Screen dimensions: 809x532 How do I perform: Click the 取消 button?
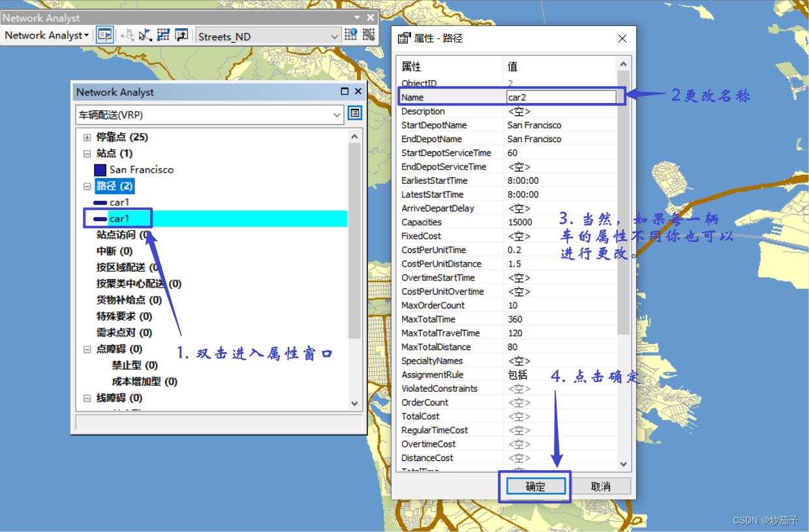[602, 485]
